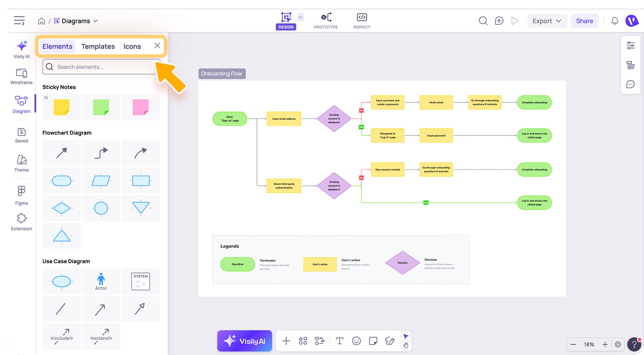Select the parallelogram flowchart shape
The width and height of the screenshot is (644, 355).
tap(101, 181)
